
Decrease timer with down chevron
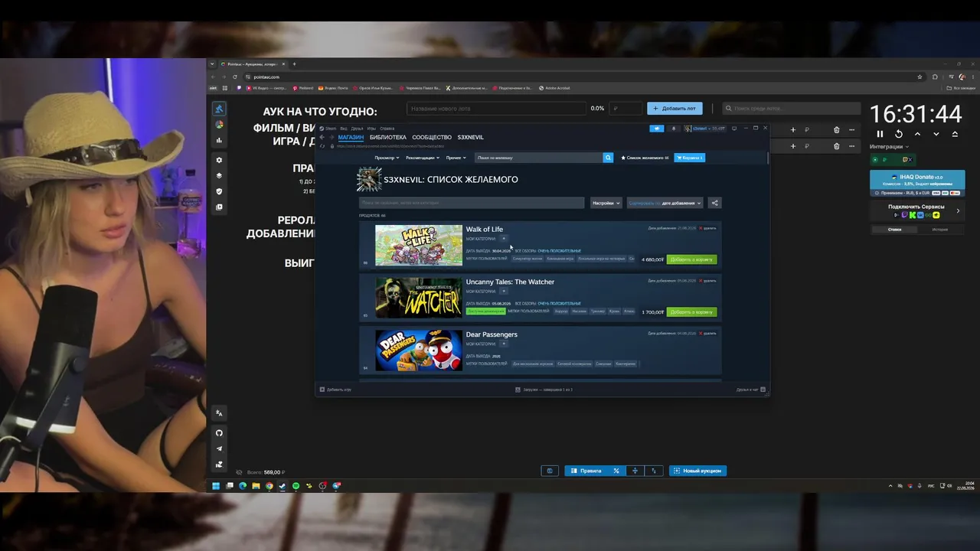pyautogui.click(x=936, y=134)
